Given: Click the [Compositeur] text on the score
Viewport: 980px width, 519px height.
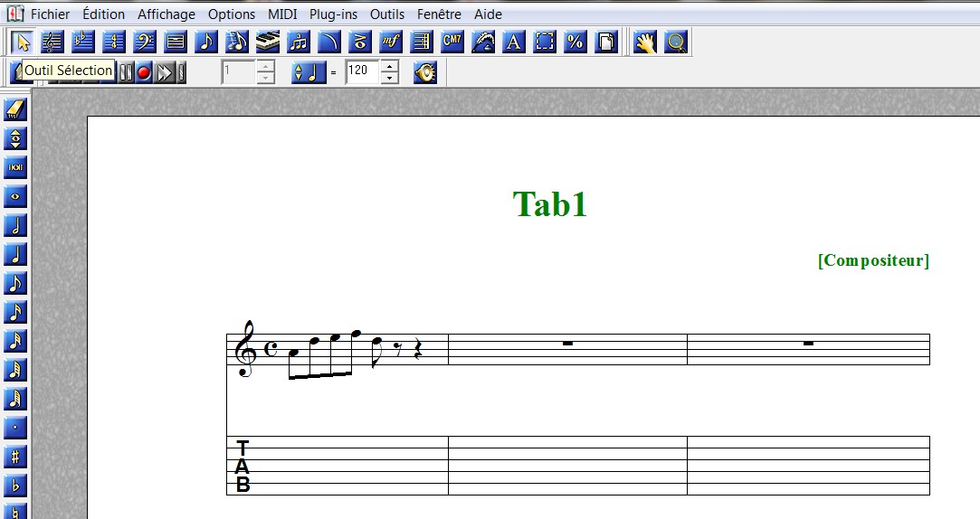Looking at the screenshot, I should 872,260.
